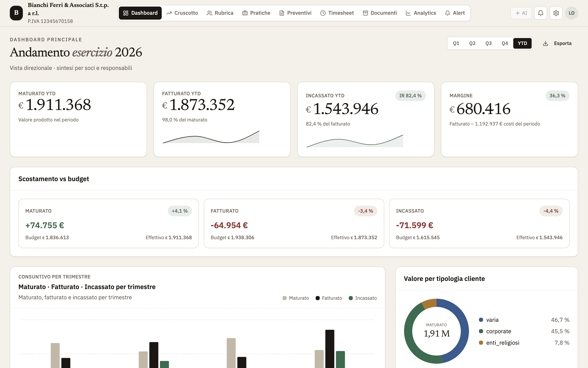The image size is (588, 368).
Task: Click the € 680.416 Margine value
Action: pos(480,109)
